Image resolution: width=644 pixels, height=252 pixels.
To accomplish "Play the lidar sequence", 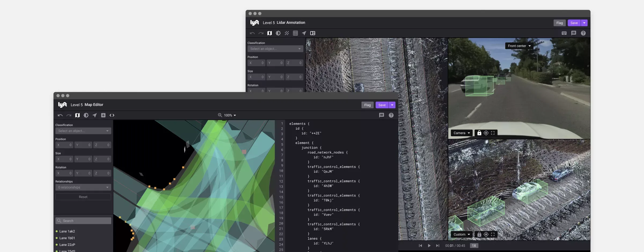I will [429, 246].
